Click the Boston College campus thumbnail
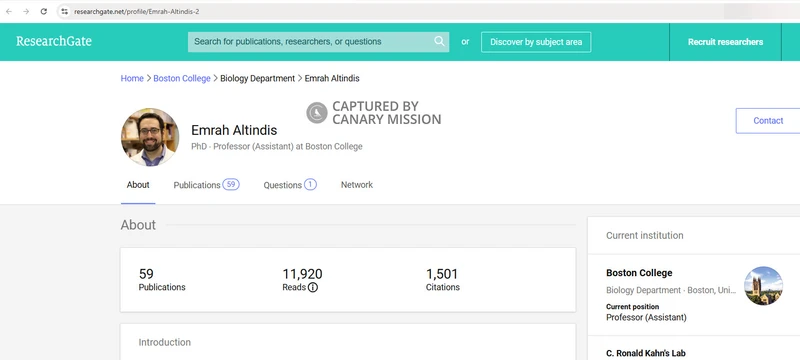The image size is (800, 360). pyautogui.click(x=763, y=286)
